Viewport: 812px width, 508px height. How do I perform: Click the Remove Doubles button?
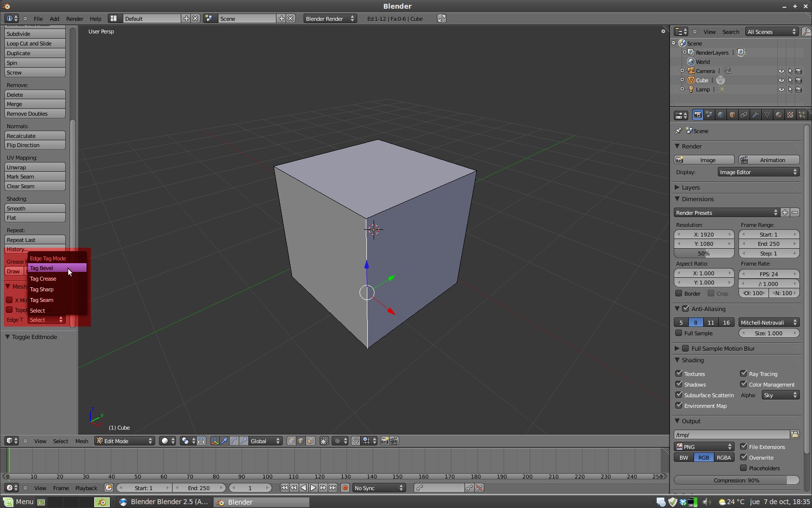[x=35, y=113]
